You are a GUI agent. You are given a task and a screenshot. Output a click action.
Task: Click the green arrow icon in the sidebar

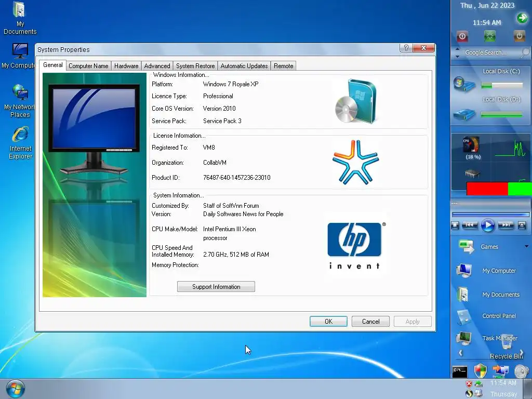pyautogui.click(x=522, y=18)
